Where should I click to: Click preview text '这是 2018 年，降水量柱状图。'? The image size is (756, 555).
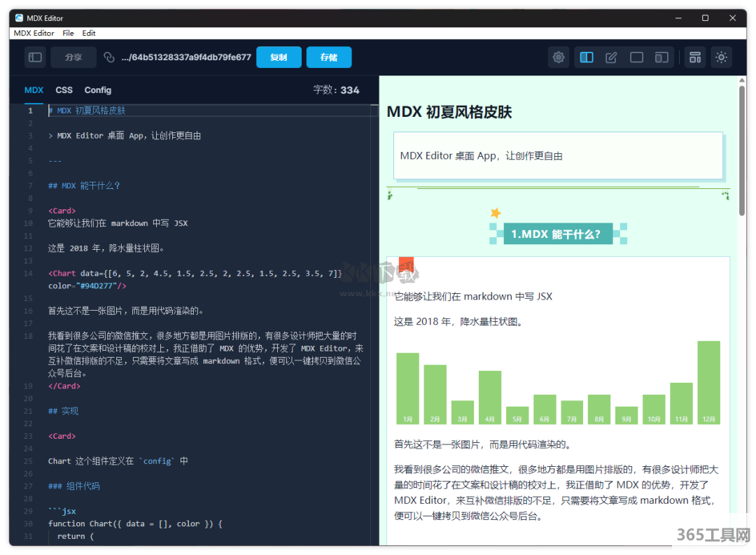pyautogui.click(x=459, y=322)
